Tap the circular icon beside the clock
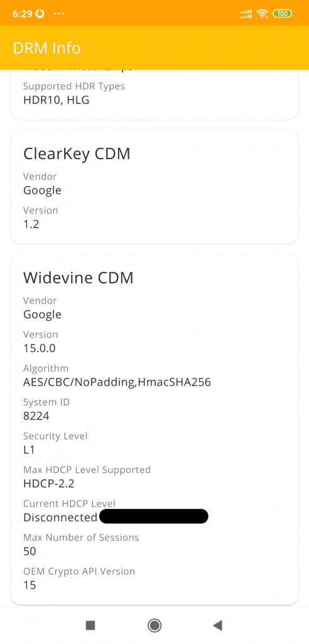The width and height of the screenshot is (309, 644). (40, 14)
